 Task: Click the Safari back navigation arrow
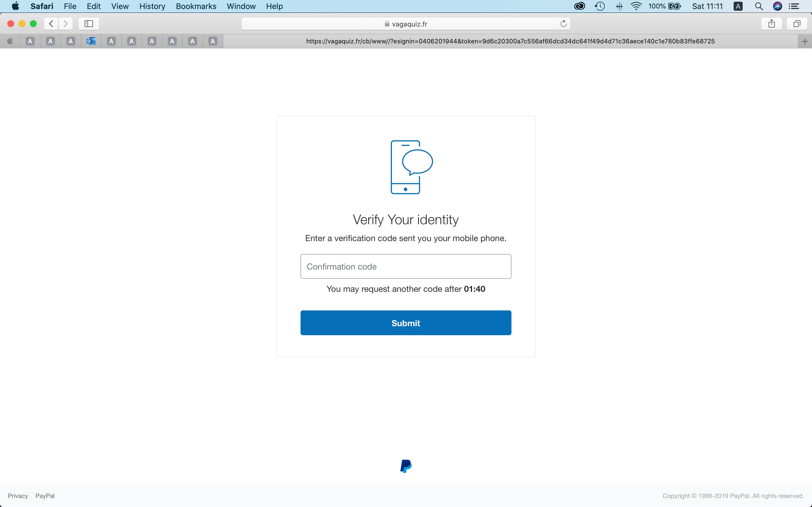(51, 23)
